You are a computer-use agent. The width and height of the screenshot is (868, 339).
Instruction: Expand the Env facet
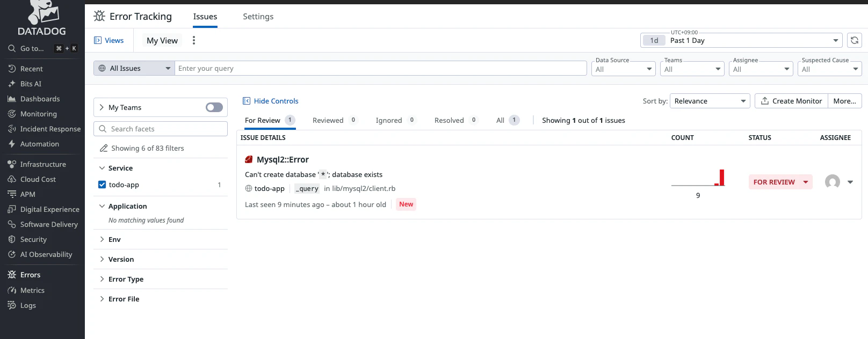pos(102,239)
